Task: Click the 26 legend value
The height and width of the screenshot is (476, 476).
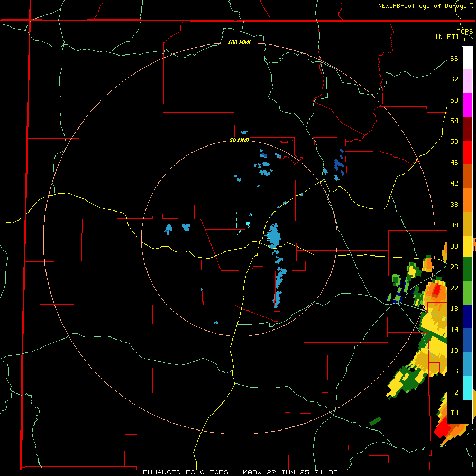Action: [454, 267]
